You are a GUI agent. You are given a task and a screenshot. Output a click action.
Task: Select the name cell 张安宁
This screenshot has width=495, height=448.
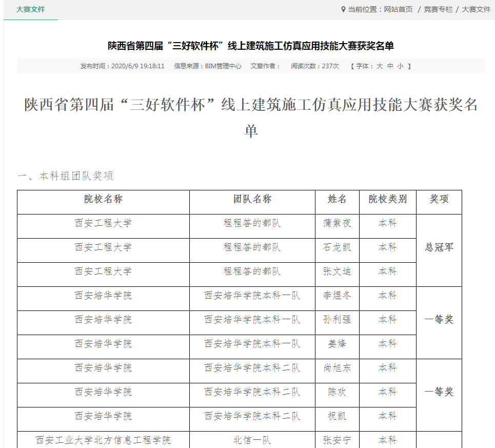(x=337, y=440)
